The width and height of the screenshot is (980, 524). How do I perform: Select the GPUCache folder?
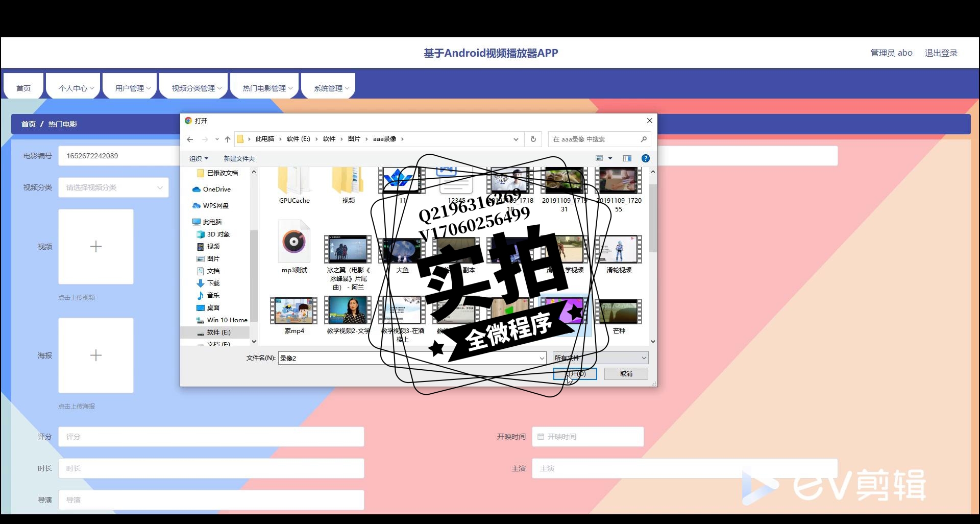[x=295, y=186]
